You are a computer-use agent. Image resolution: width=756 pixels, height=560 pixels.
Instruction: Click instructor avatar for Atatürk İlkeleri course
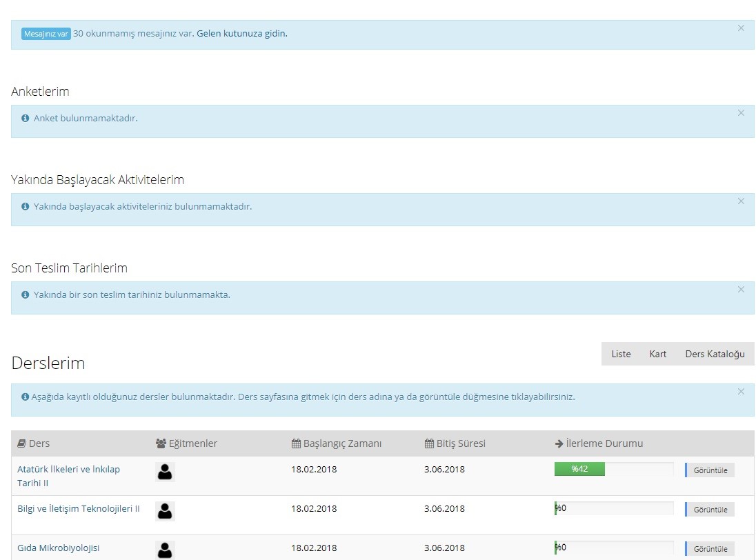coord(165,472)
